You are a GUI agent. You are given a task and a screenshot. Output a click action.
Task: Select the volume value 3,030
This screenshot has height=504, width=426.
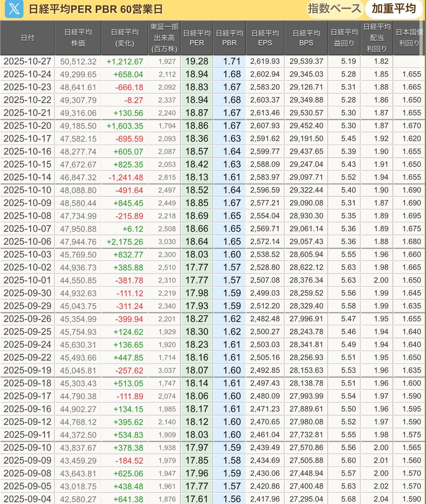click(167, 242)
